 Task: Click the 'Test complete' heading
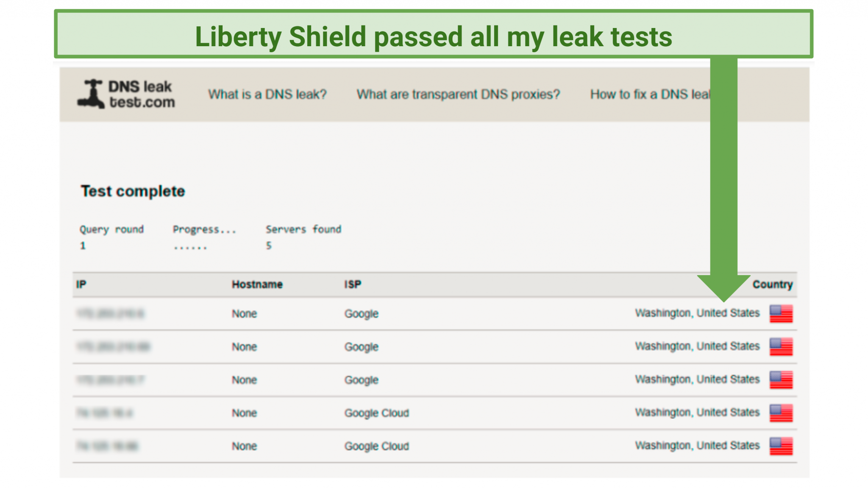pyautogui.click(x=133, y=191)
